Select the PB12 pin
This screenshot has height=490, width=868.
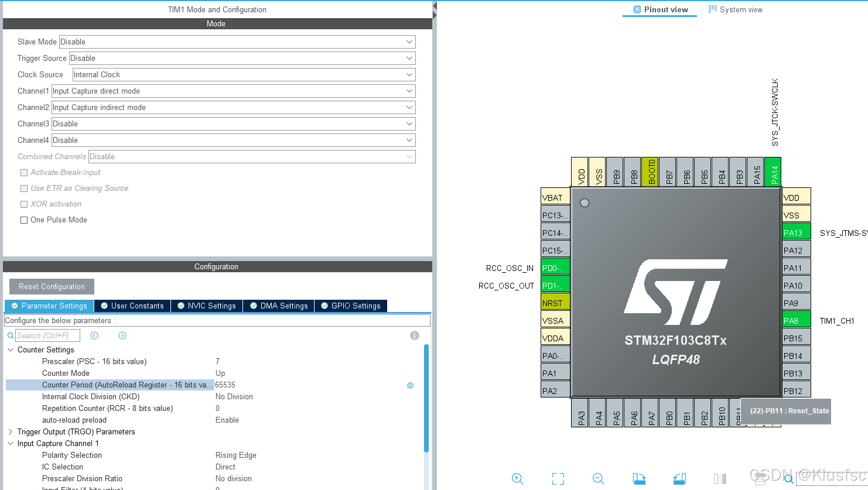point(796,390)
